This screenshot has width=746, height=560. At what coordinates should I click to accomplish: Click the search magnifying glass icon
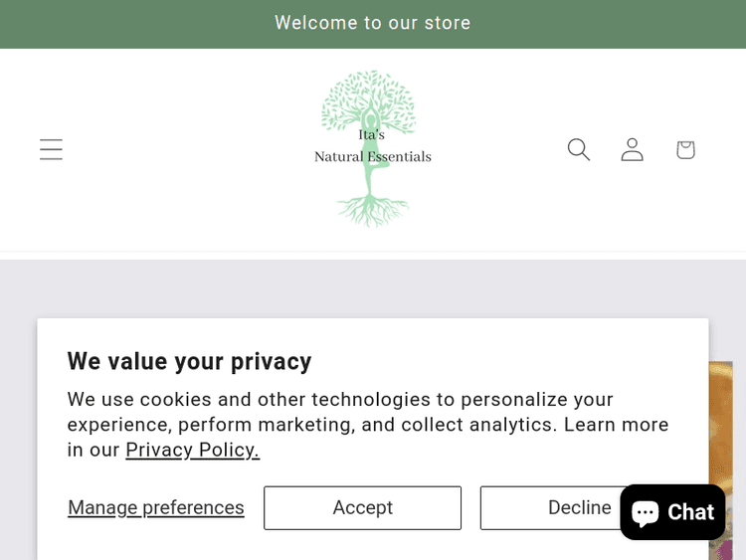(x=579, y=149)
